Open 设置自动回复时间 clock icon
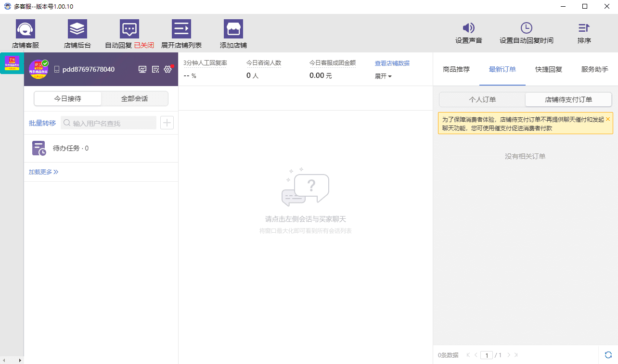This screenshot has height=364, width=618. click(527, 28)
